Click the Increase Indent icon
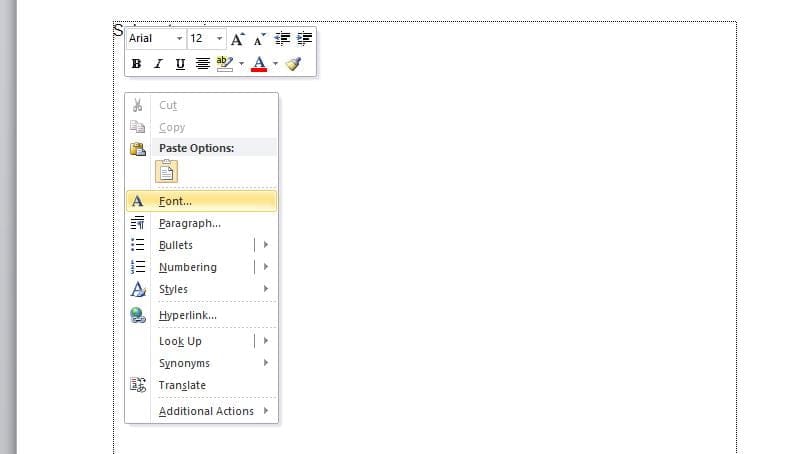The width and height of the screenshot is (799, 454). [x=305, y=39]
